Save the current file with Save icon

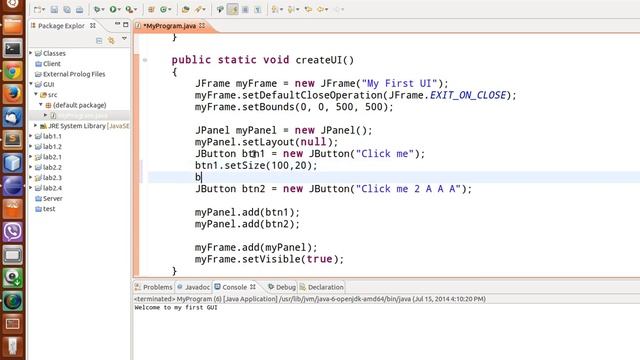[x=54, y=9]
